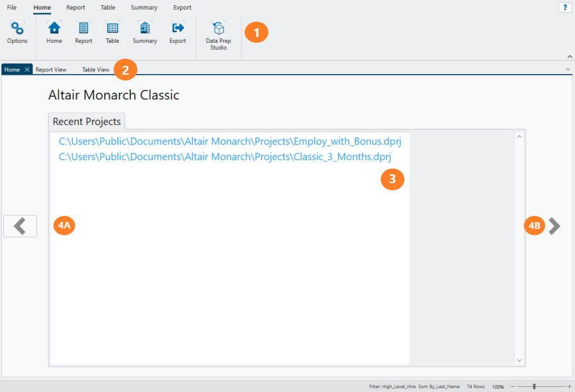Open the File menu
The width and height of the screenshot is (575, 392).
11,7
